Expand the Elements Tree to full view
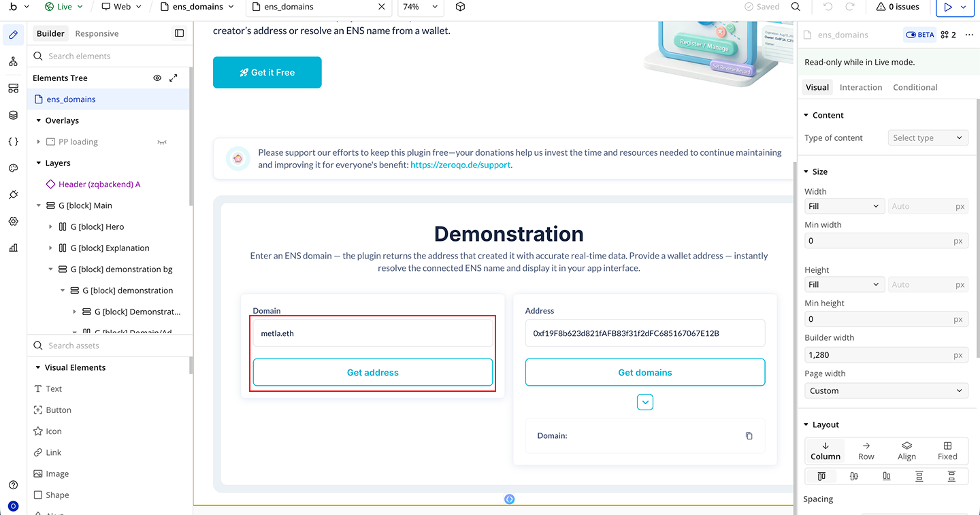 pos(174,78)
